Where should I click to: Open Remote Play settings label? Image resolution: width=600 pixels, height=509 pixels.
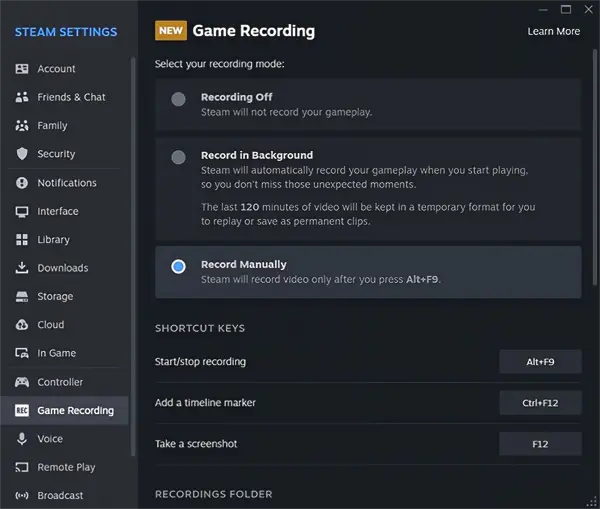(x=66, y=467)
